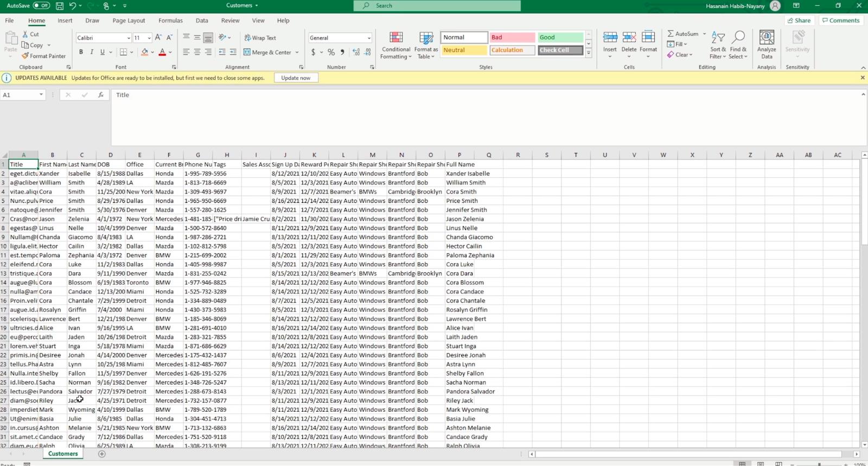Toggle the AutoSave switch
The image size is (868, 466).
pos(41,5)
